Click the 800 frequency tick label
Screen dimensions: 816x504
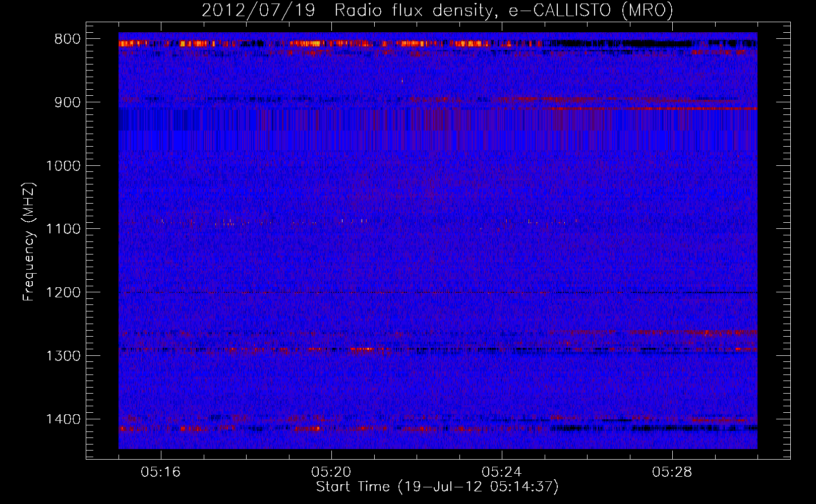[x=67, y=39]
